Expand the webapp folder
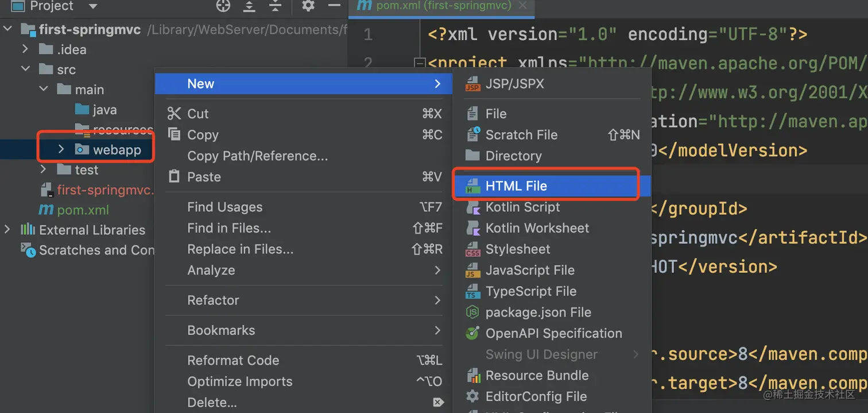 (x=61, y=150)
